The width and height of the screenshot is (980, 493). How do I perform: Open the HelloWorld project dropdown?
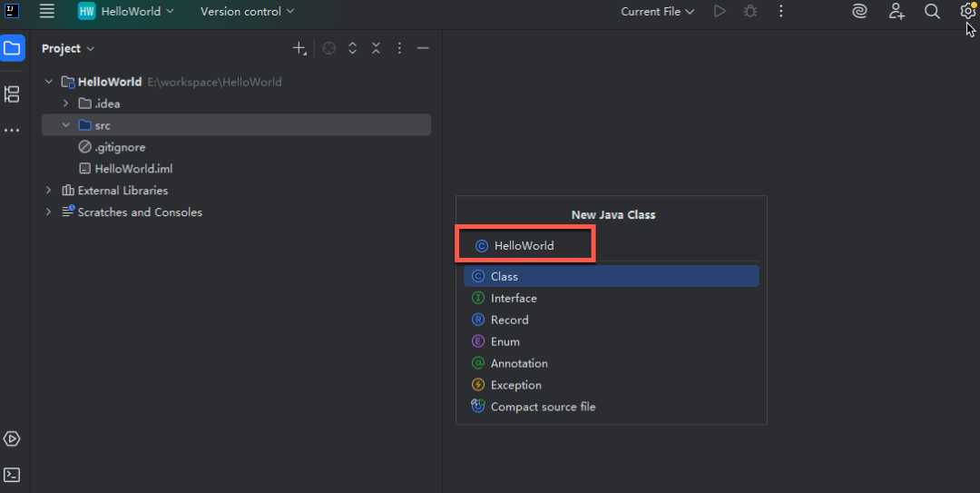(x=125, y=11)
